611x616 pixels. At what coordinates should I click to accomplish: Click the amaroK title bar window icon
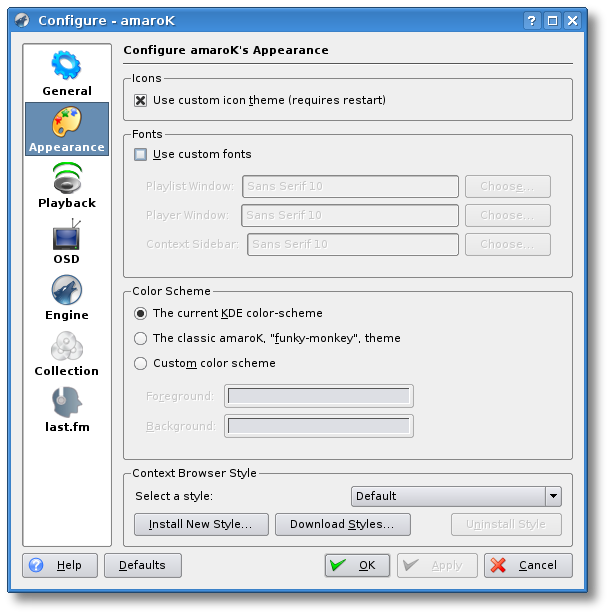tap(21, 20)
